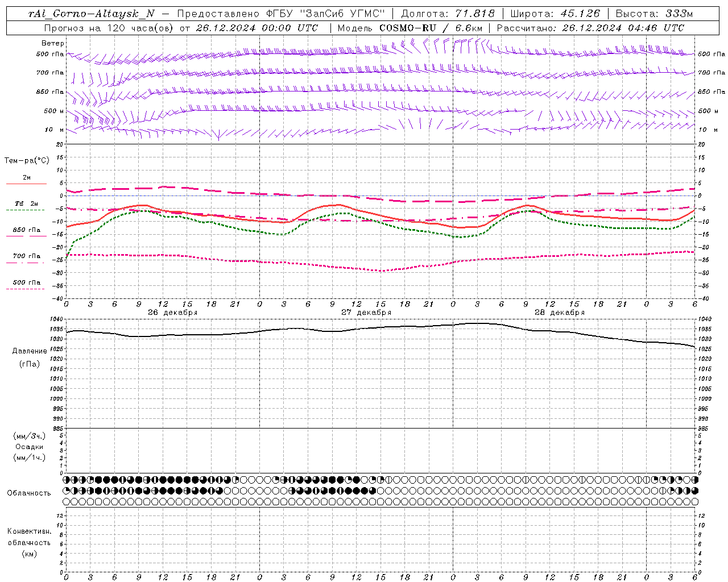The image size is (728, 582).
Task: Click the 700 гПа temperature legend entry
Action: (x=26, y=256)
